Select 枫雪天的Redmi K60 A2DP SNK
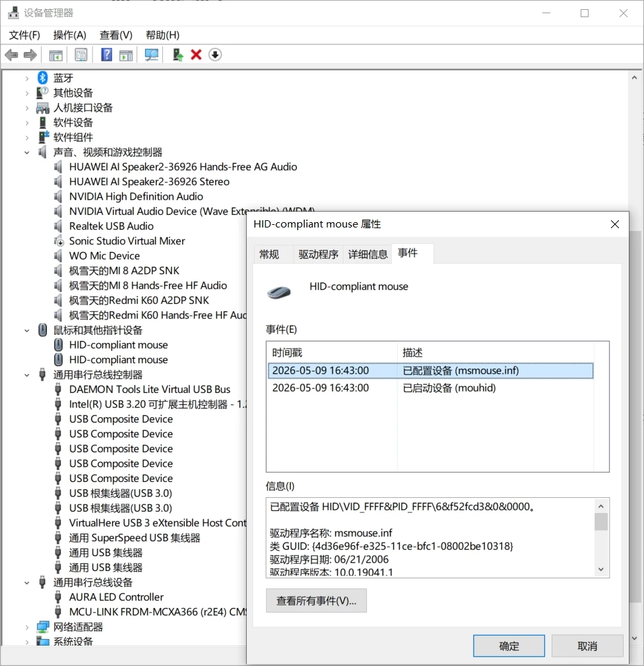This screenshot has width=644, height=666. point(139,300)
